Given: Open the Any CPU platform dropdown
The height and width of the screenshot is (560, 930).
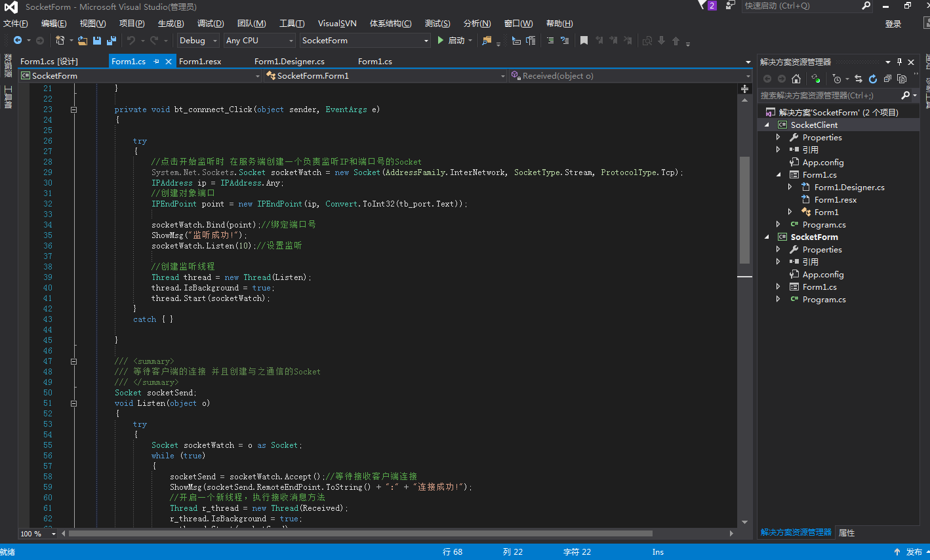Looking at the screenshot, I should click(260, 41).
